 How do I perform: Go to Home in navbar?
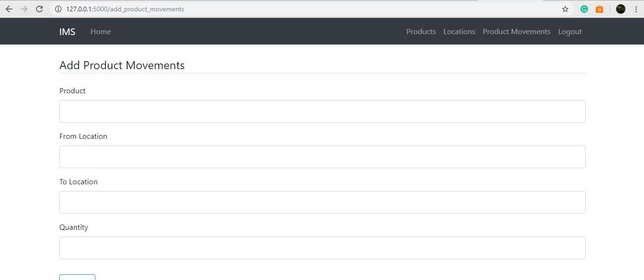click(x=101, y=32)
